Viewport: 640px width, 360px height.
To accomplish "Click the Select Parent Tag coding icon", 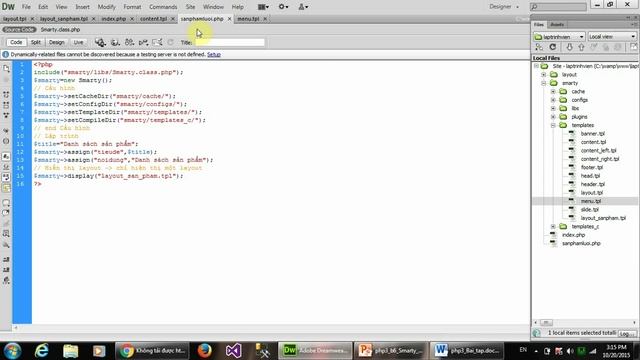I will [x=6, y=131].
